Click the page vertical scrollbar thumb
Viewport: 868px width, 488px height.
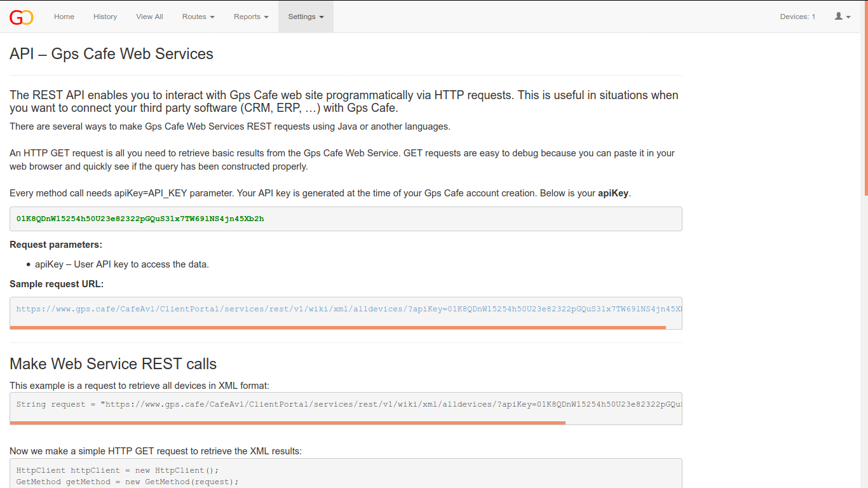(x=865, y=97)
